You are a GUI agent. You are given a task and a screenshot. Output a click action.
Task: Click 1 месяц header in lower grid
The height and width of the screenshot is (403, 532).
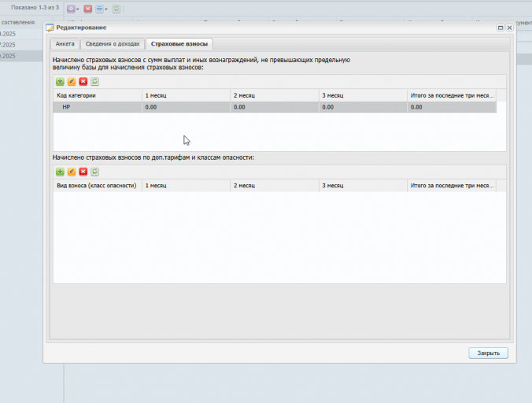pyautogui.click(x=186, y=186)
